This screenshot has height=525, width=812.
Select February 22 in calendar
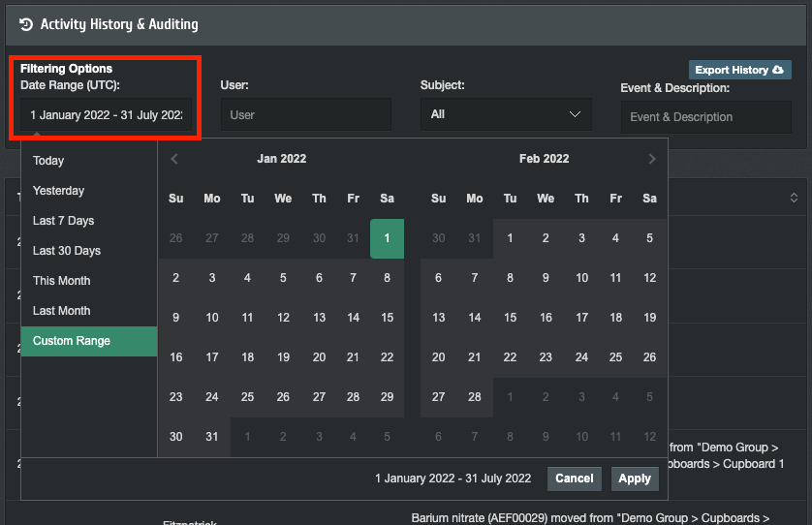(510, 357)
